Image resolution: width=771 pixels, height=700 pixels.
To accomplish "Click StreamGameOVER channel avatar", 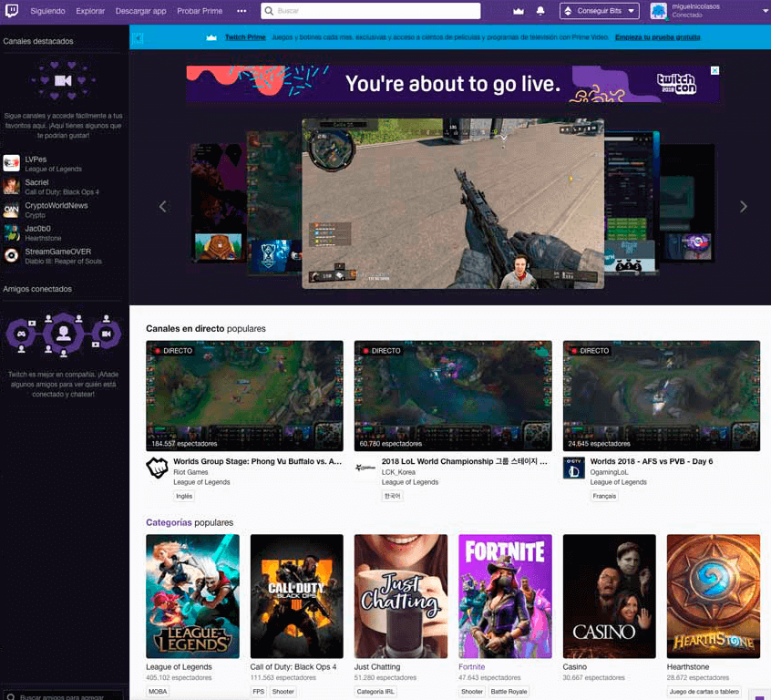I will coord(11,256).
